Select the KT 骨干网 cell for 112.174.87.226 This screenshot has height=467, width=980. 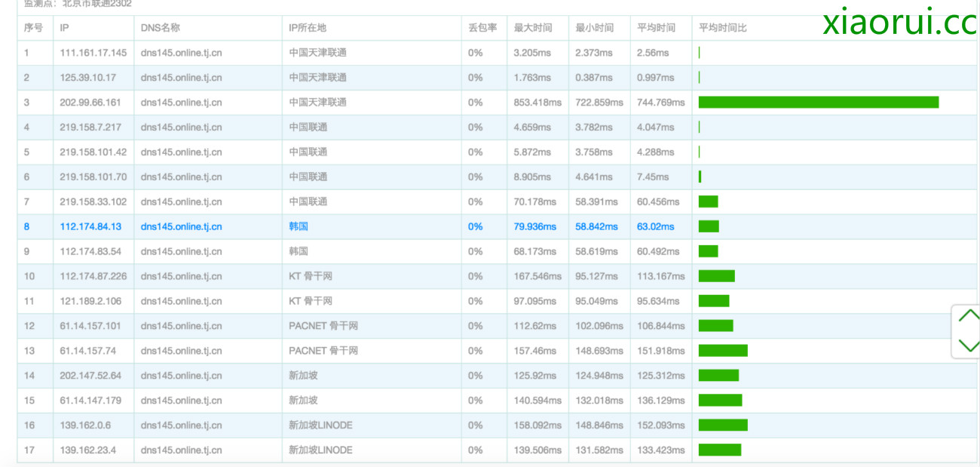point(311,276)
